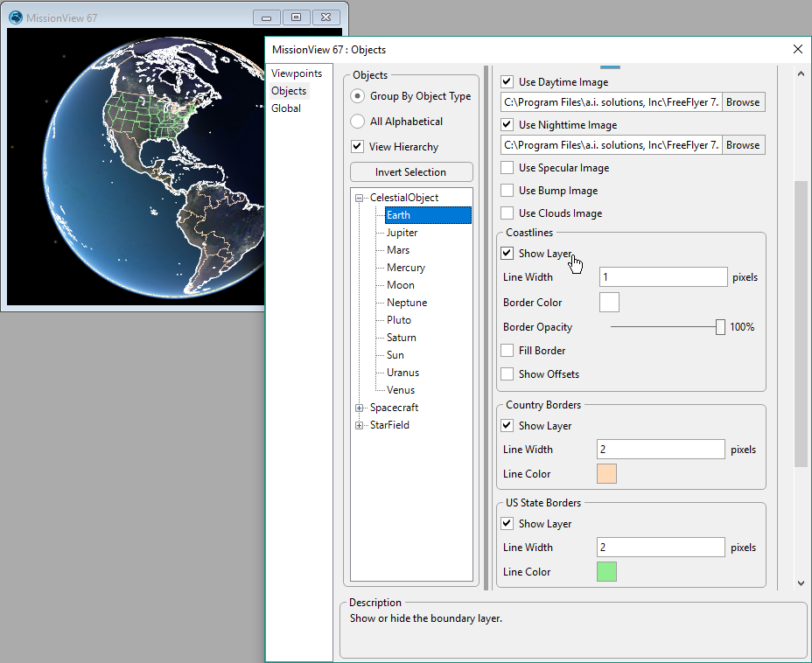Open the Viewpoints page
This screenshot has height=663, width=812.
point(297,73)
